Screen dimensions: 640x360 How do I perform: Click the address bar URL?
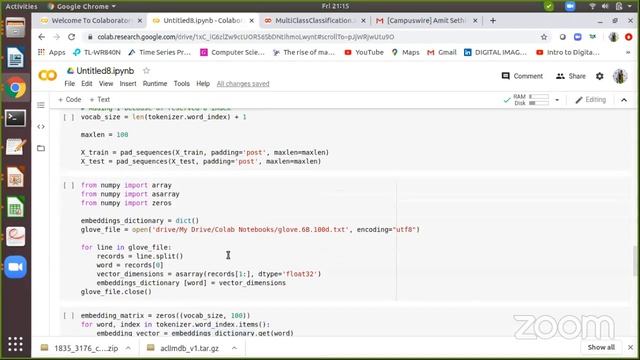245,37
